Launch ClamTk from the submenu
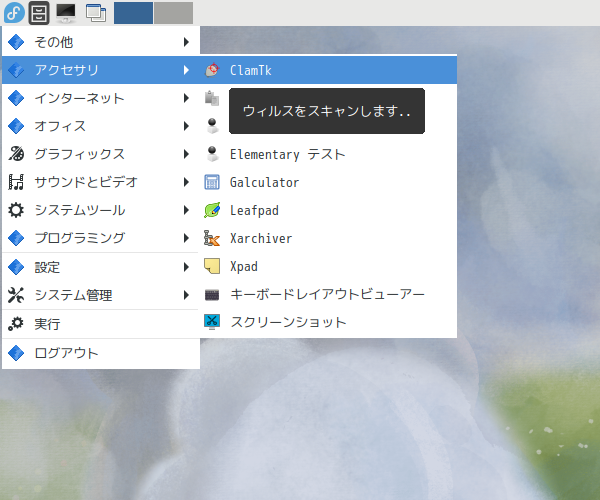Screen dimensions: 600x500 pyautogui.click(x=328, y=70)
